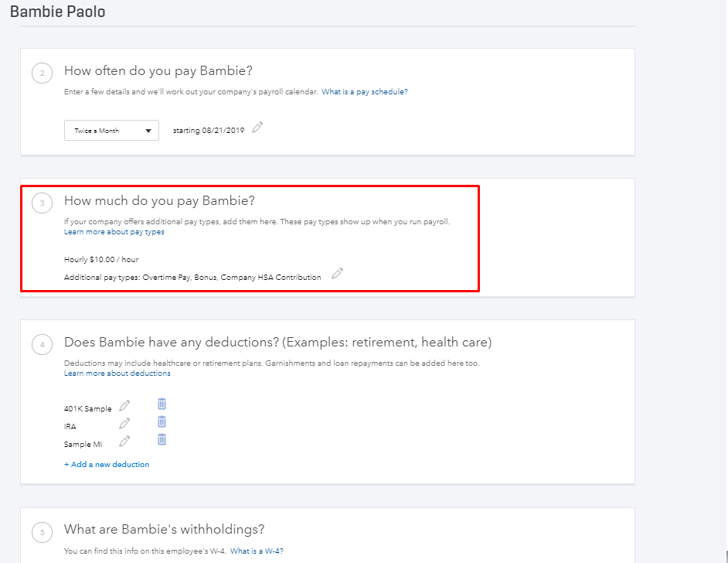Delete the Sample MI deduction

point(162,439)
